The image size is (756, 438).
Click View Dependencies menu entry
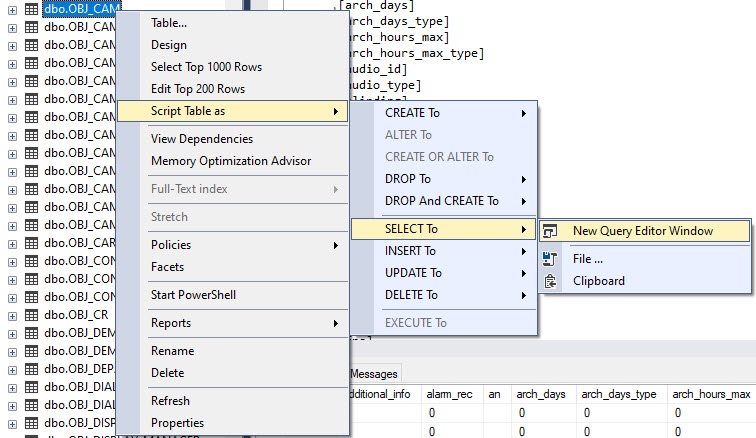pos(202,139)
